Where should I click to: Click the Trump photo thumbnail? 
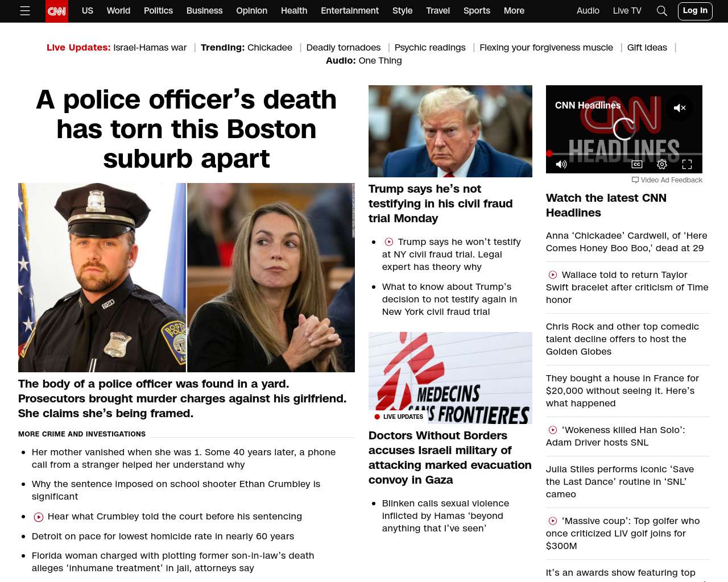coord(450,131)
